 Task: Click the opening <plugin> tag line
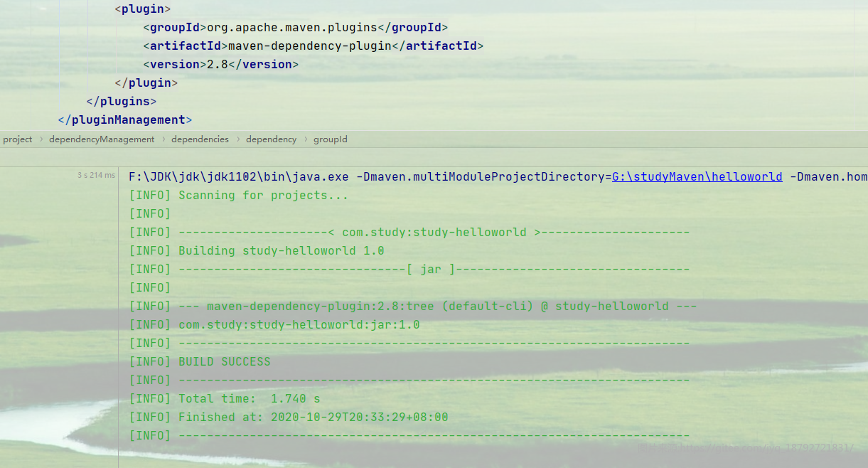pyautogui.click(x=143, y=9)
